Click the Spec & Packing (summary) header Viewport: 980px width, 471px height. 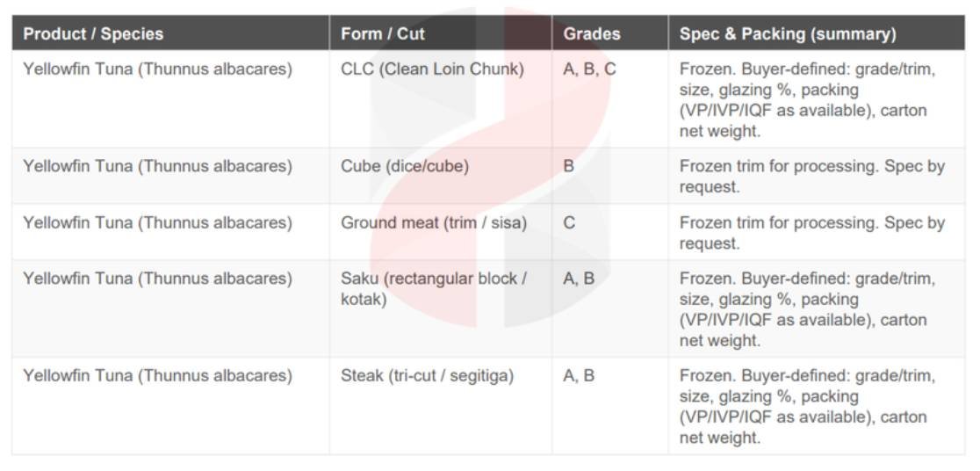[x=788, y=34]
